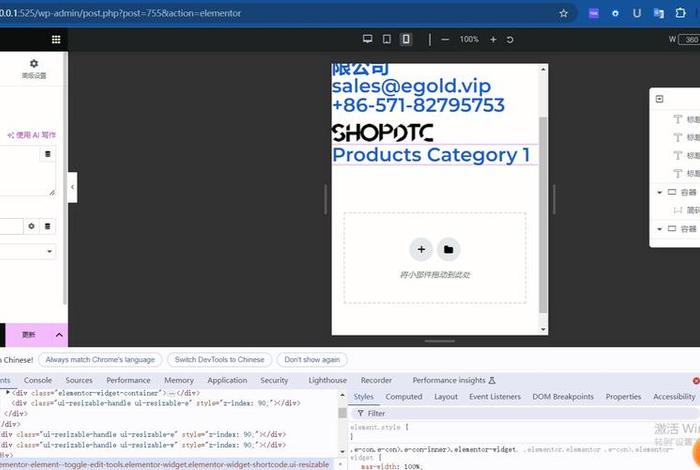Select shortcode item under first container
The width and height of the screenshot is (700, 470).
tap(686, 210)
